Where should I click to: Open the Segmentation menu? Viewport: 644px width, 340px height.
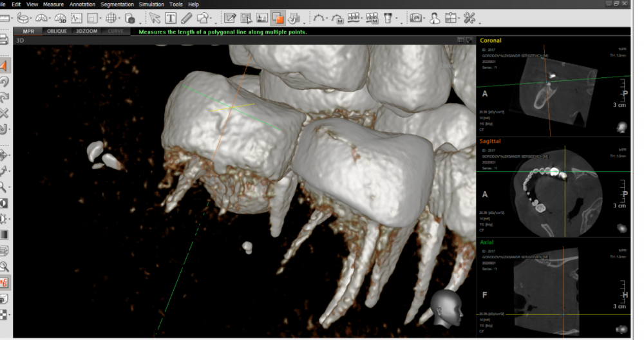point(117,4)
